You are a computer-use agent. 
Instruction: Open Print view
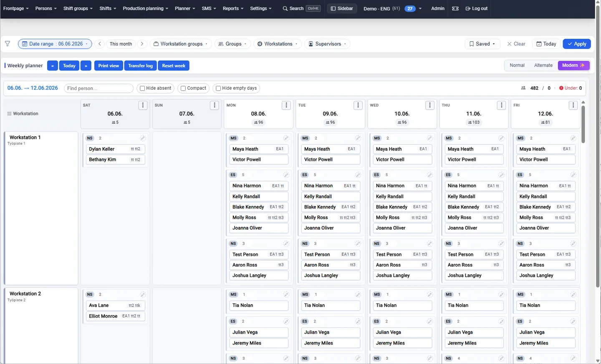109,65
